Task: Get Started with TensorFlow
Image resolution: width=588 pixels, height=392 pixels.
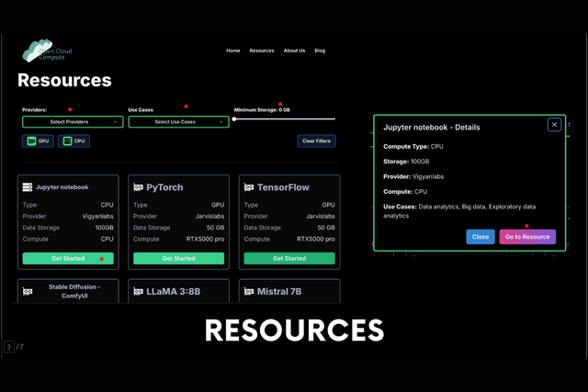Action: 289,258
